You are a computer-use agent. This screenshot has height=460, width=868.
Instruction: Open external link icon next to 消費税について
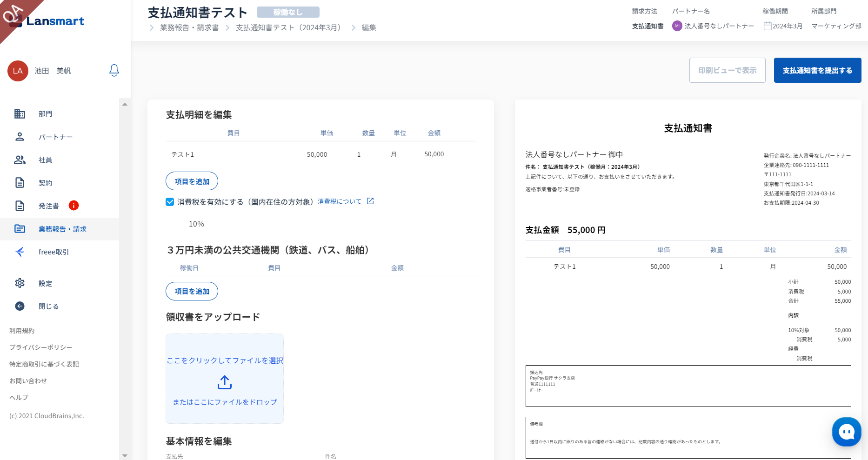tap(370, 201)
